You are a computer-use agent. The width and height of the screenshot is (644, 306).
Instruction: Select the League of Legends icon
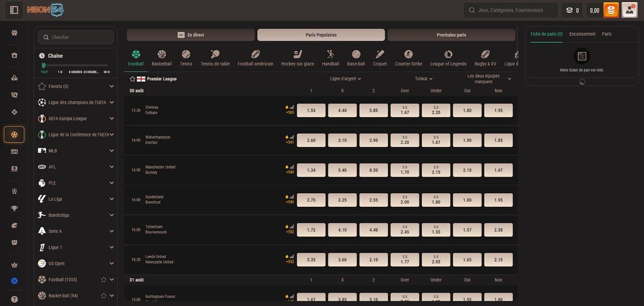[448, 54]
